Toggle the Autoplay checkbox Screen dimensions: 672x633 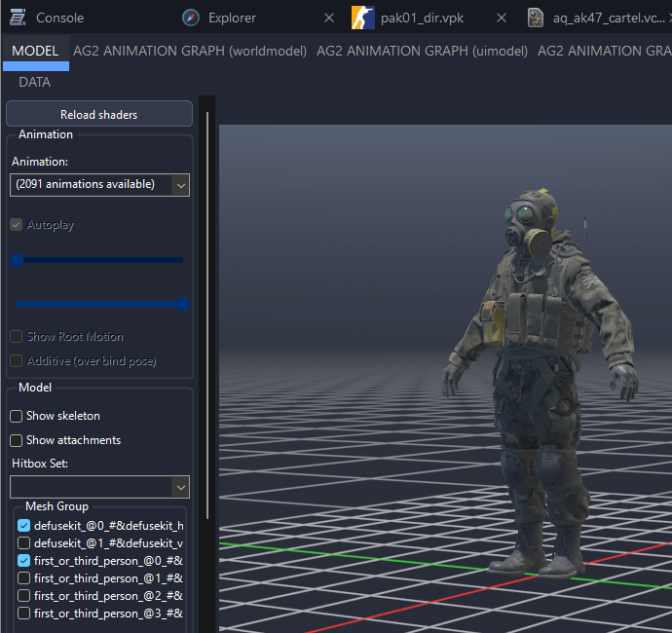(x=17, y=225)
